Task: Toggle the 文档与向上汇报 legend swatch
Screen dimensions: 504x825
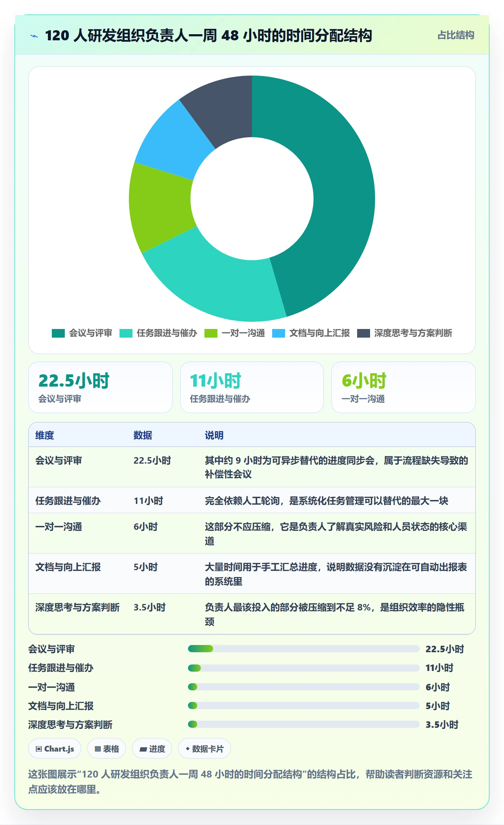Action: (279, 333)
